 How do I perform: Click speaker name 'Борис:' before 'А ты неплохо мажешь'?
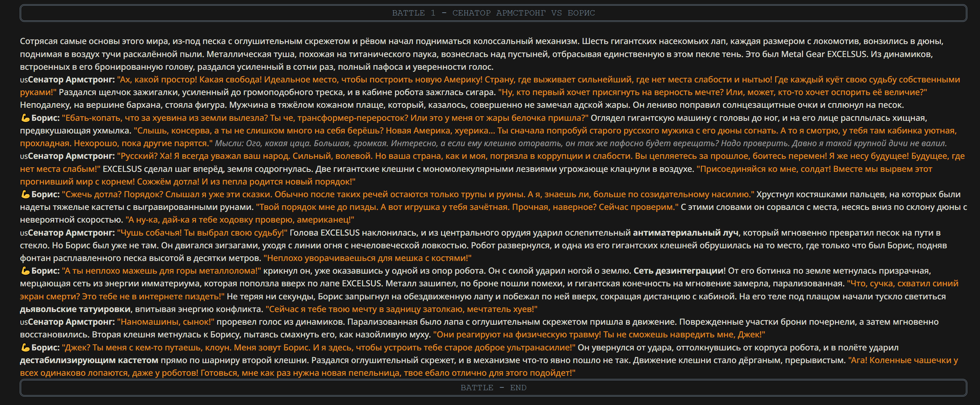45,271
